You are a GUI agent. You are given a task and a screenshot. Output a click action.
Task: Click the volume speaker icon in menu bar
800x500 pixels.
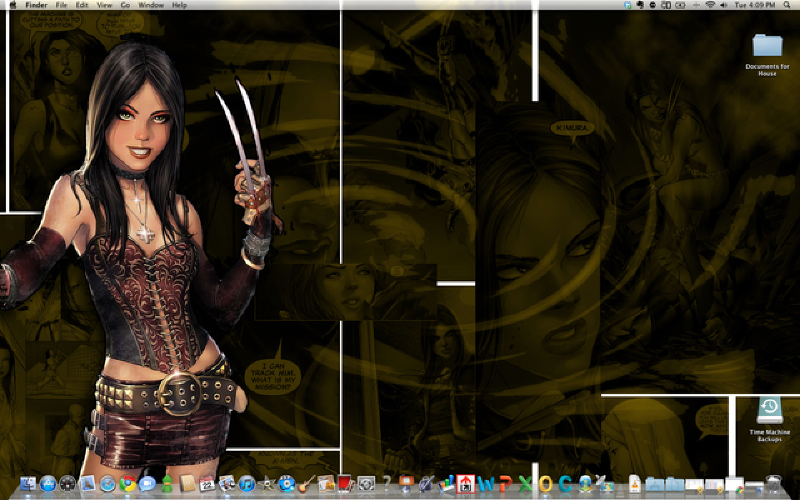724,5
